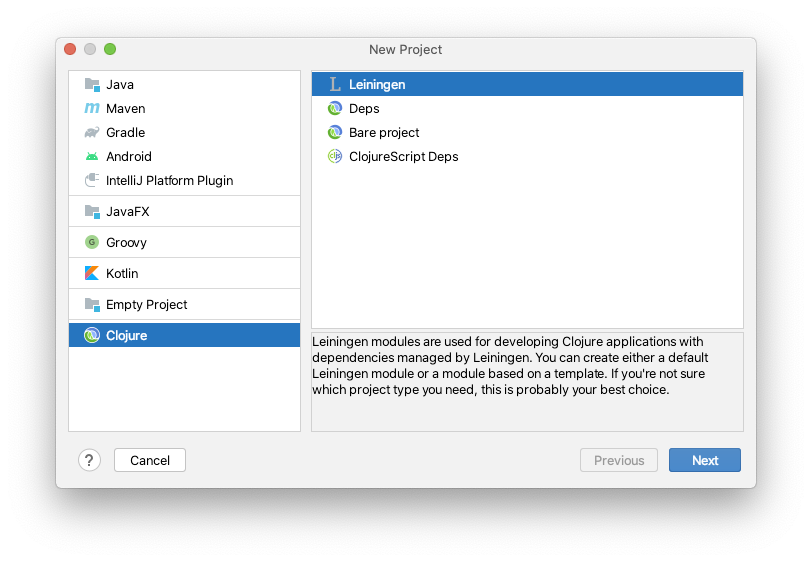This screenshot has height=562, width=812.
Task: Select Empty Project label
Action: pos(147,305)
